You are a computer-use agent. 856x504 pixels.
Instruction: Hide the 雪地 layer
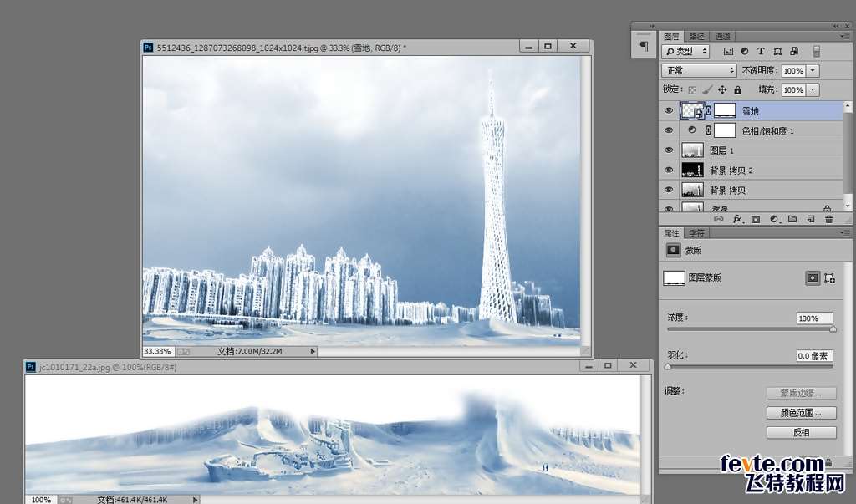668,110
